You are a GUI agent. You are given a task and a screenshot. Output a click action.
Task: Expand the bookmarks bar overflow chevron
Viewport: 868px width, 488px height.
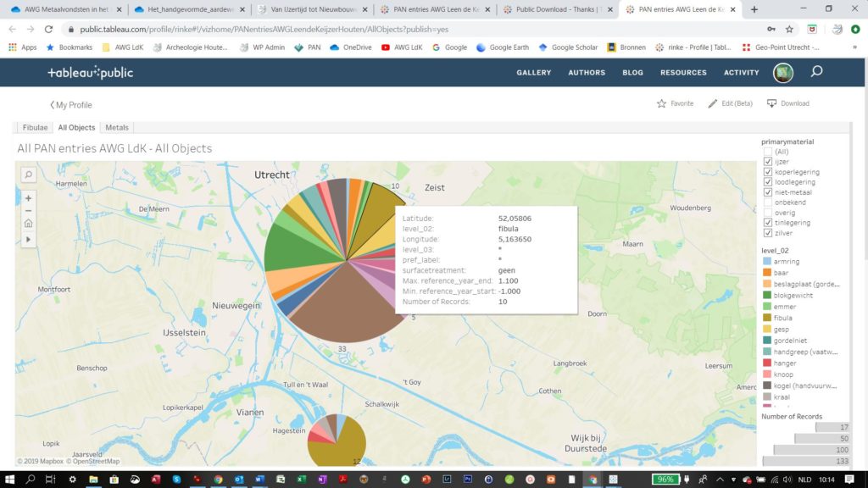pyautogui.click(x=854, y=47)
